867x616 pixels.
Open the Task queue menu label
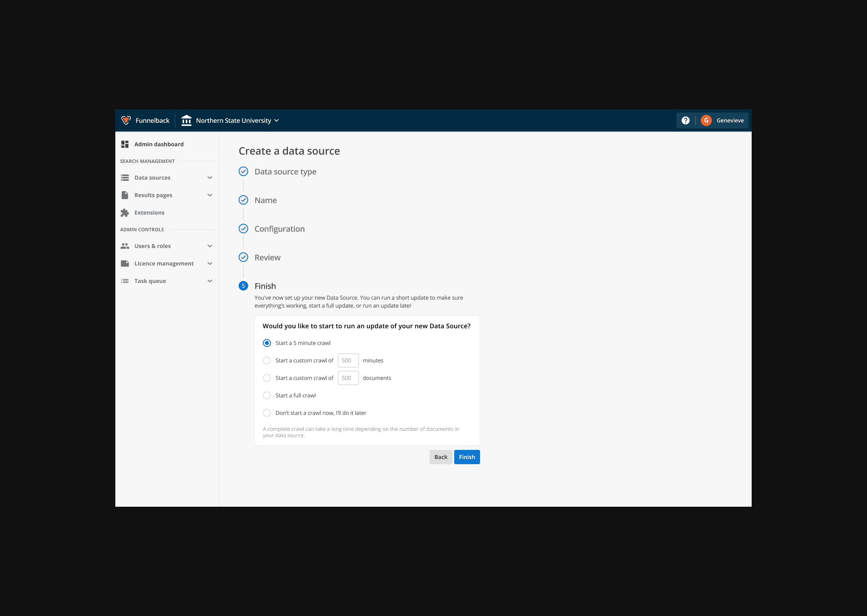[x=150, y=281]
